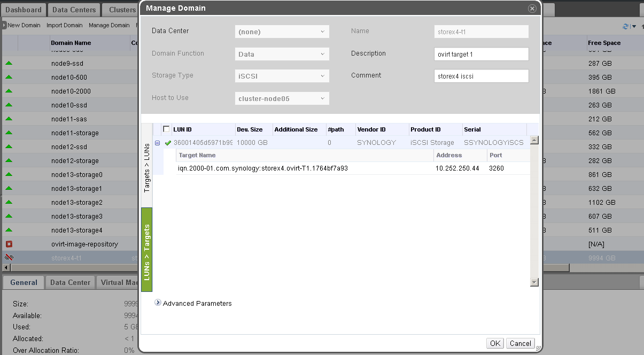
Task: Click the address 10.252.250.44
Action: click(457, 168)
